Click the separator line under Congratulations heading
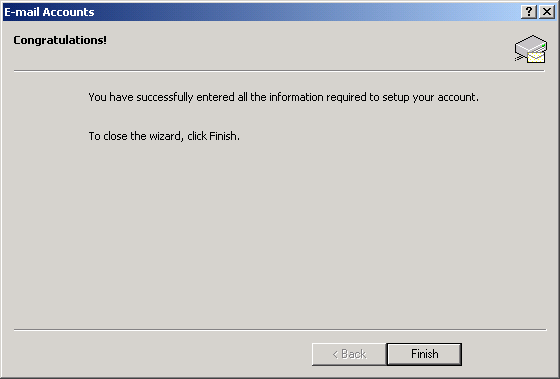560x379 pixels. 279,71
